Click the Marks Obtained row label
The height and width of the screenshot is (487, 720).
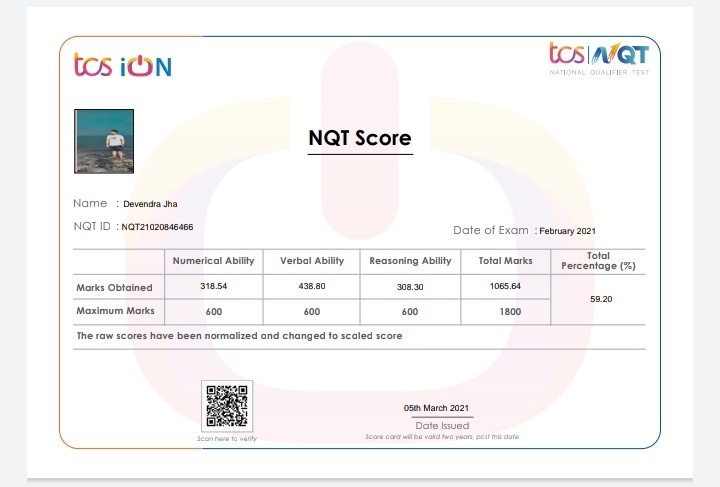[x=114, y=288]
